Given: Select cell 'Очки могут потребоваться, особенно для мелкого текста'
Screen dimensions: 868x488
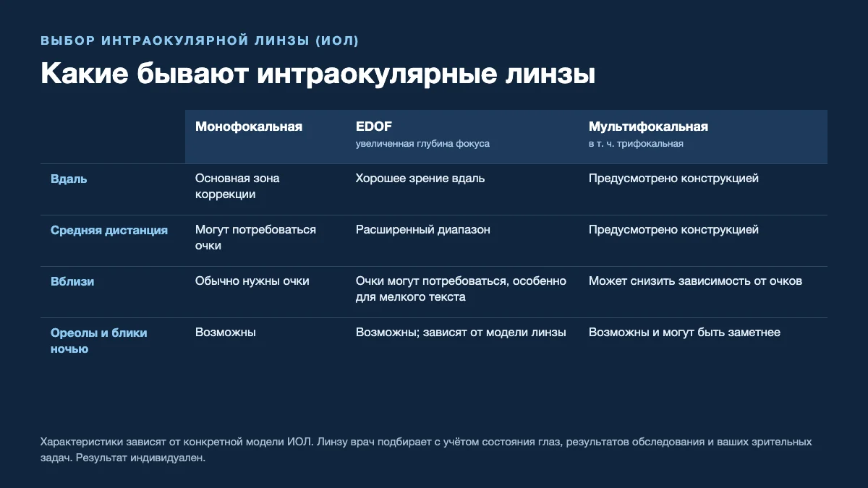Looking at the screenshot, I should pos(461,289).
